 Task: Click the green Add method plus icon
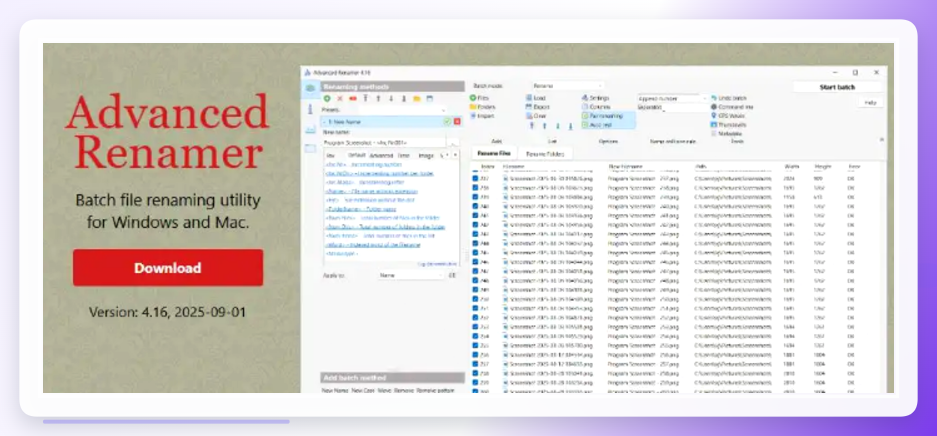pos(327,98)
